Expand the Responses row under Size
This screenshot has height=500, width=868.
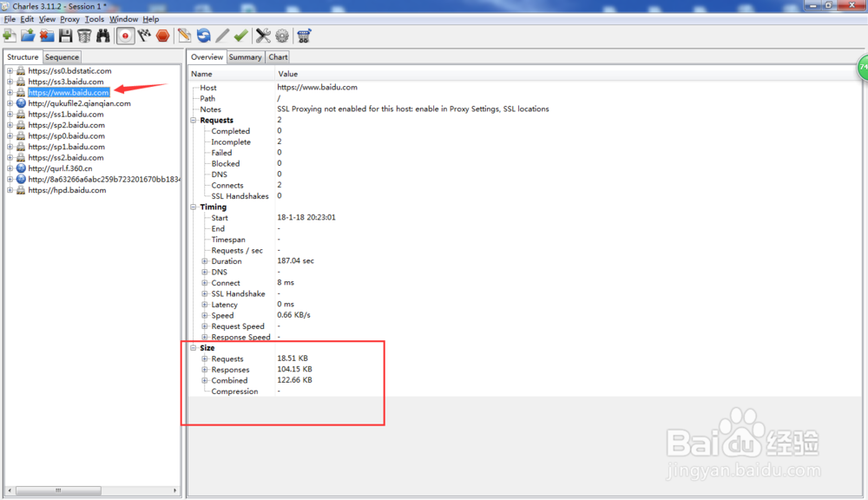(x=205, y=369)
